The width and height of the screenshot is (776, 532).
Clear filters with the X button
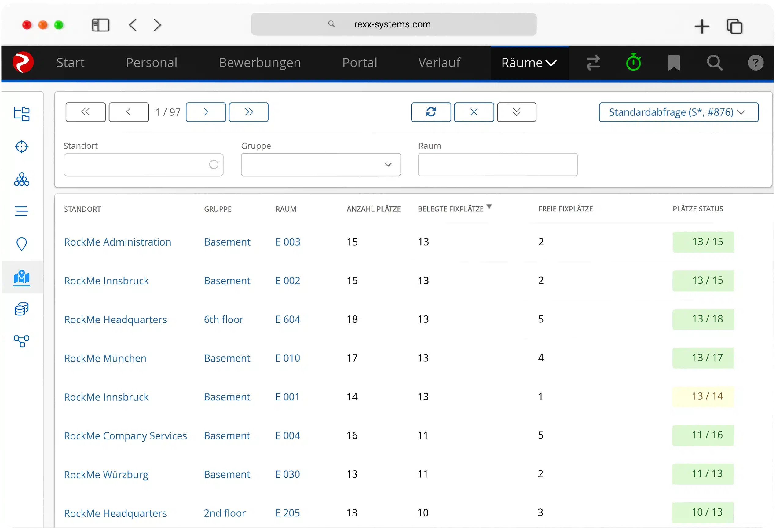pos(474,112)
